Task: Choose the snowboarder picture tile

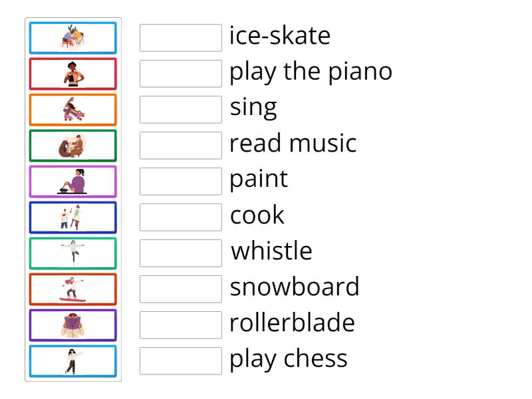Action: tap(73, 290)
